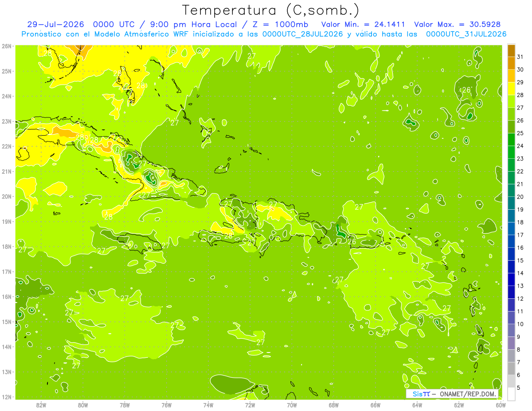Click the 17N latitude axis label
The image size is (532, 411).
pyautogui.click(x=6, y=271)
